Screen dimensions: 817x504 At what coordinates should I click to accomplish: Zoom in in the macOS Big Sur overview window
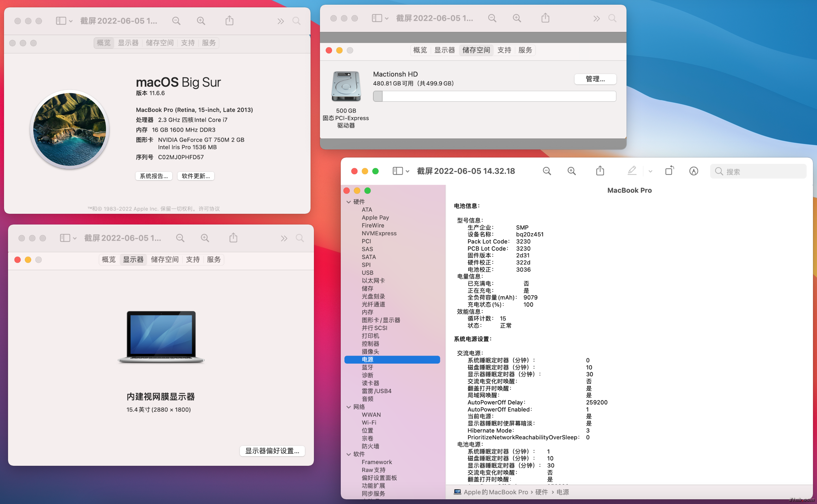tap(201, 21)
